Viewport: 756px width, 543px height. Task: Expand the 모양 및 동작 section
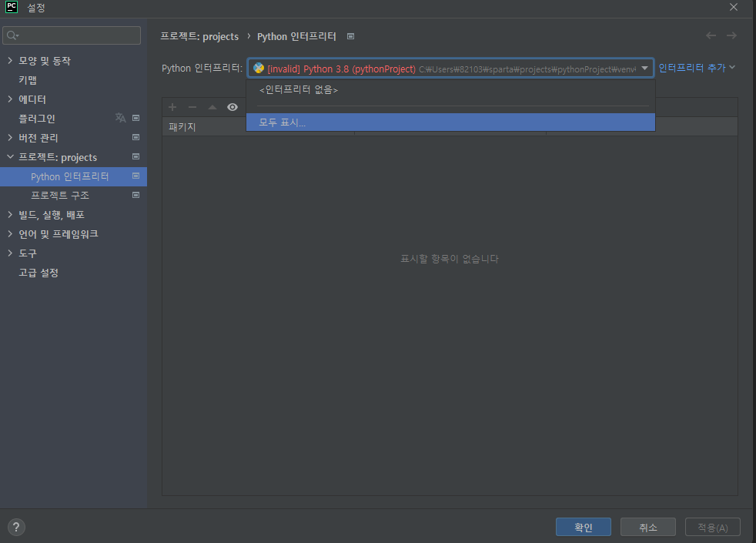point(10,60)
